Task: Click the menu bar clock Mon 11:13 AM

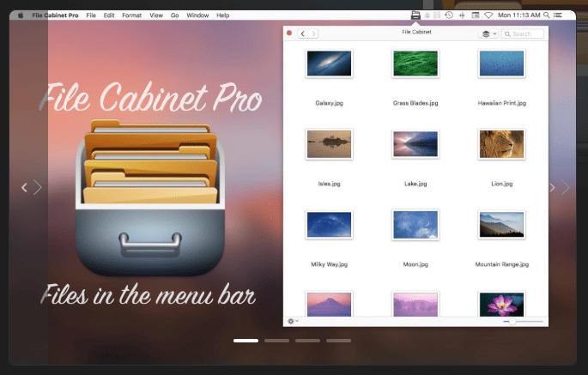Action: 519,15
